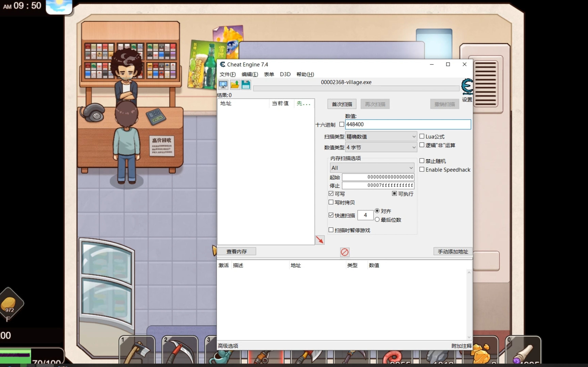
Task: Select the 最后位数 radio button
Action: point(377,219)
